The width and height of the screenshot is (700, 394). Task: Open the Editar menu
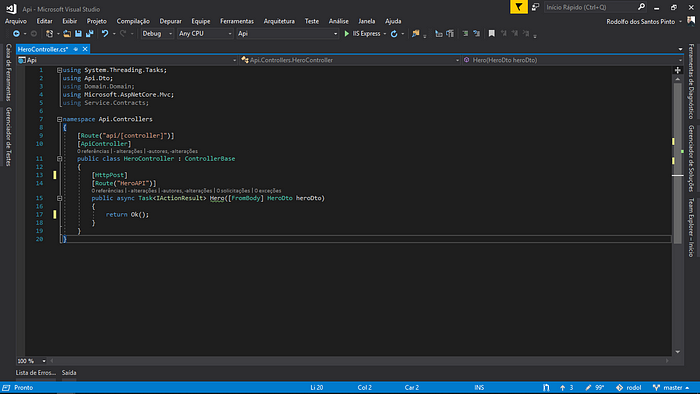(44, 21)
